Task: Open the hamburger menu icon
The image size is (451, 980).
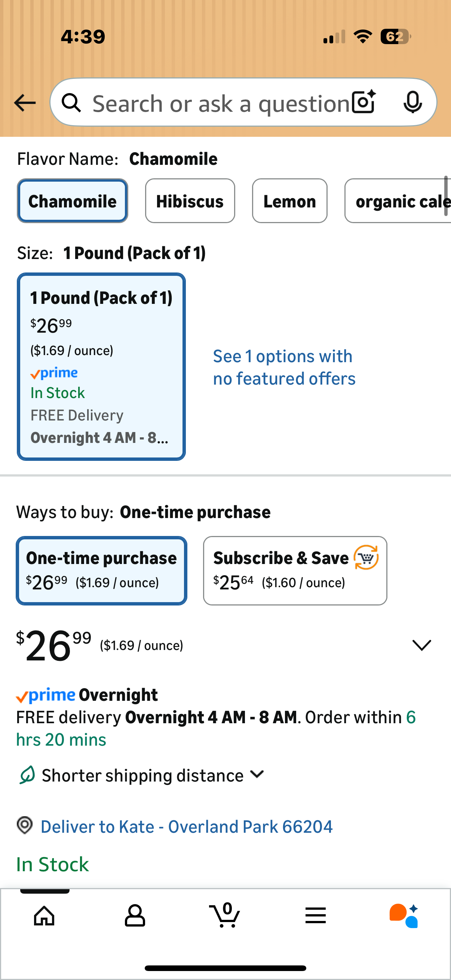Action: (316, 915)
